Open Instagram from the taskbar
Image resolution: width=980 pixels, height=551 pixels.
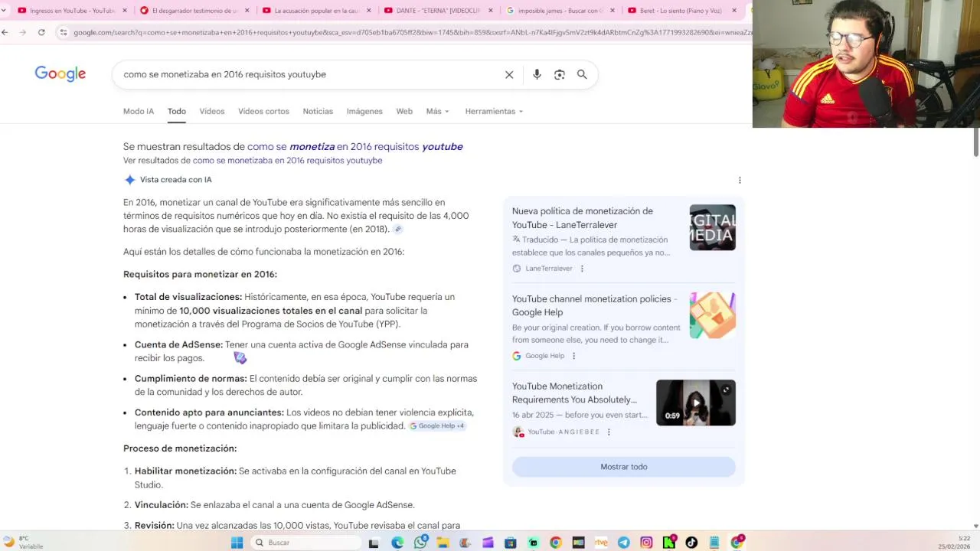646,543
